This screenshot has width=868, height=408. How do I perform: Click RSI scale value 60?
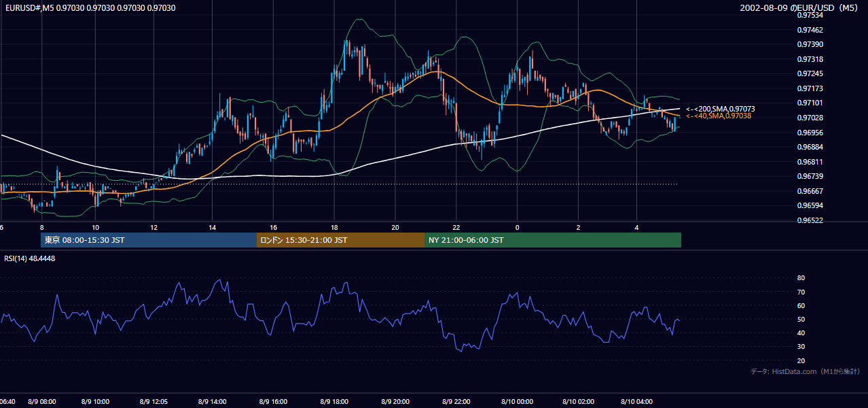click(801, 306)
